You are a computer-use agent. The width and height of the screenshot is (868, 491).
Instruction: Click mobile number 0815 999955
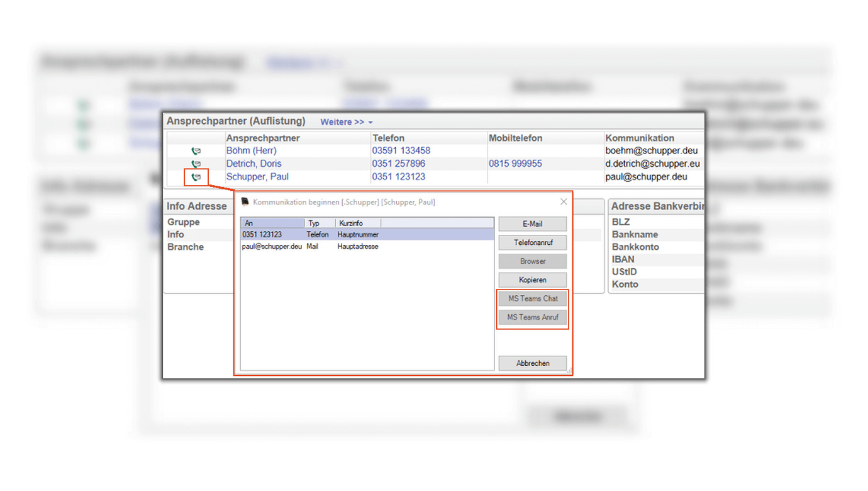pyautogui.click(x=515, y=164)
